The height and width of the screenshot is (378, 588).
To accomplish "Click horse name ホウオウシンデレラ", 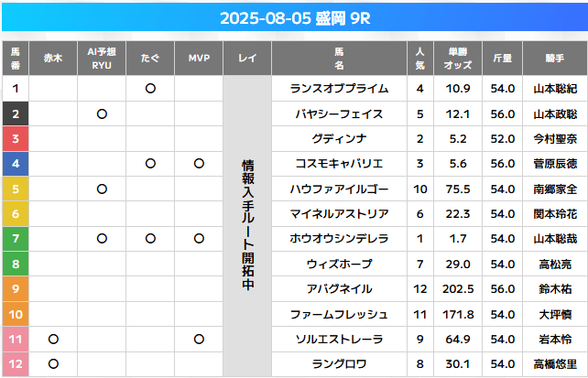I will 339,238.
